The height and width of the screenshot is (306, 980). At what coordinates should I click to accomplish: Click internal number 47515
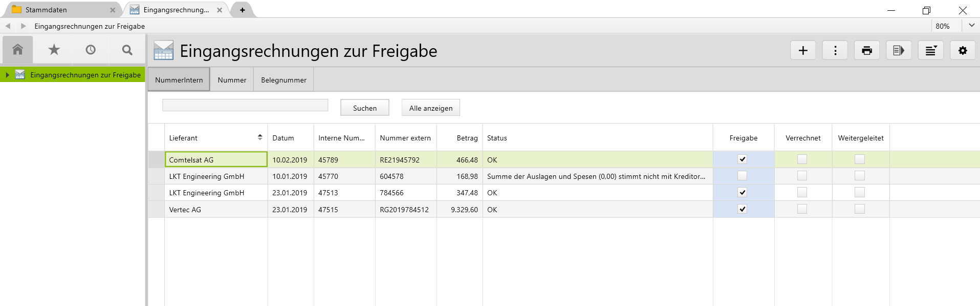pos(344,209)
